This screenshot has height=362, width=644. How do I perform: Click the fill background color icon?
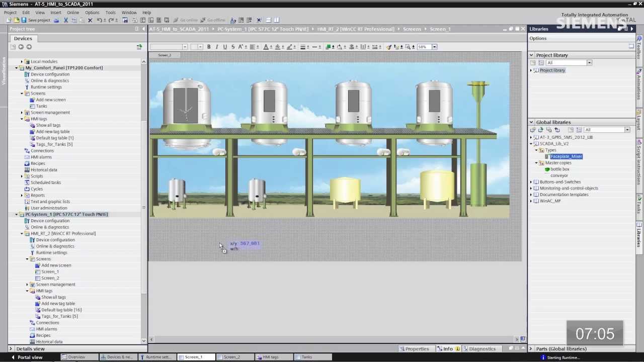click(277, 47)
